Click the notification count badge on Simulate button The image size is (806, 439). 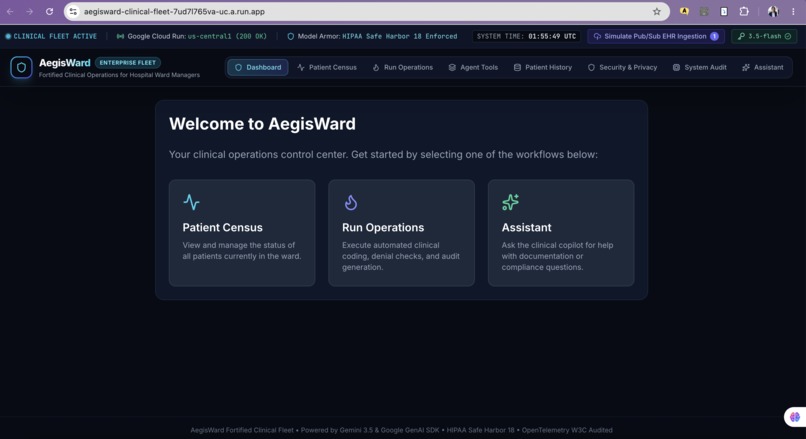coord(714,36)
